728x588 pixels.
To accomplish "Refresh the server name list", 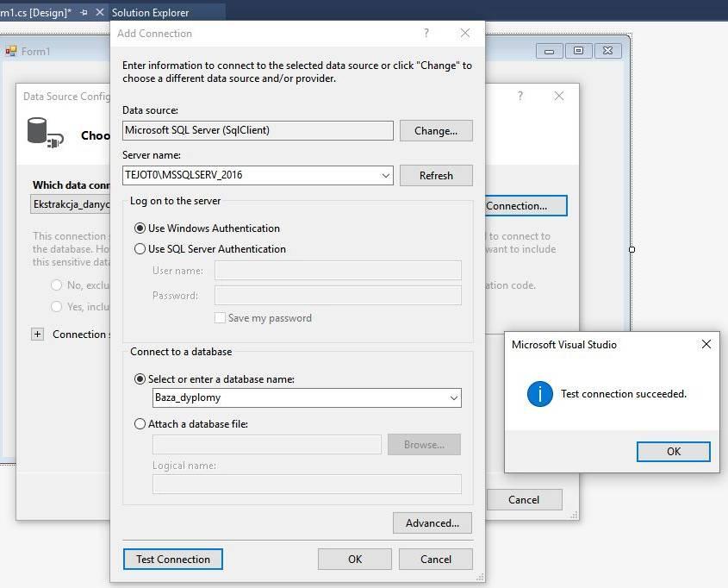I will pyautogui.click(x=436, y=176).
